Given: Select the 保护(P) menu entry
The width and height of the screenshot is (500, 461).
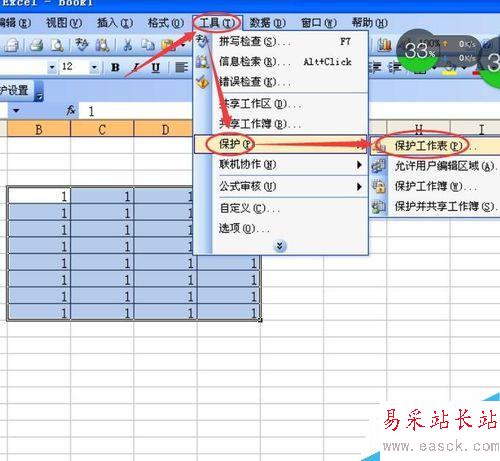Looking at the screenshot, I should (281, 144).
